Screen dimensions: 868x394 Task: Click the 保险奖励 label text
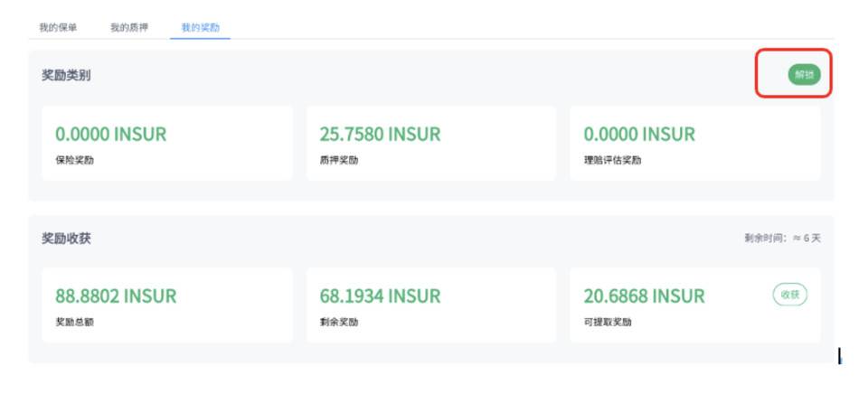(74, 160)
